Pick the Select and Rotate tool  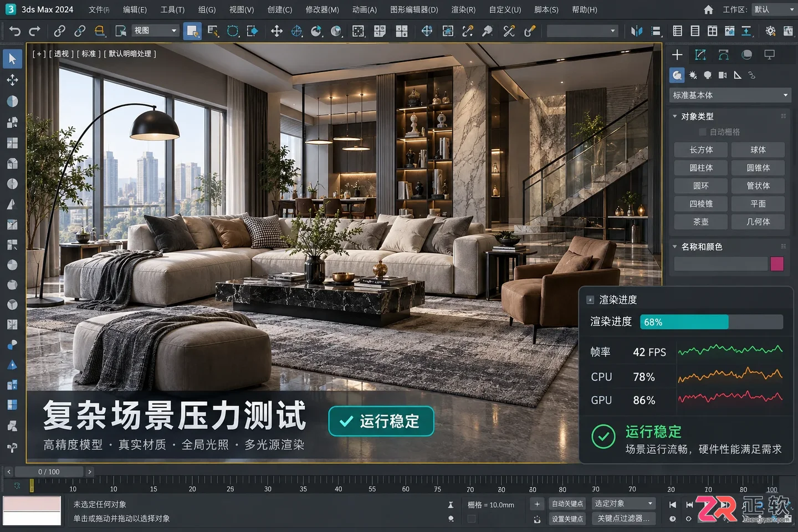pos(296,31)
